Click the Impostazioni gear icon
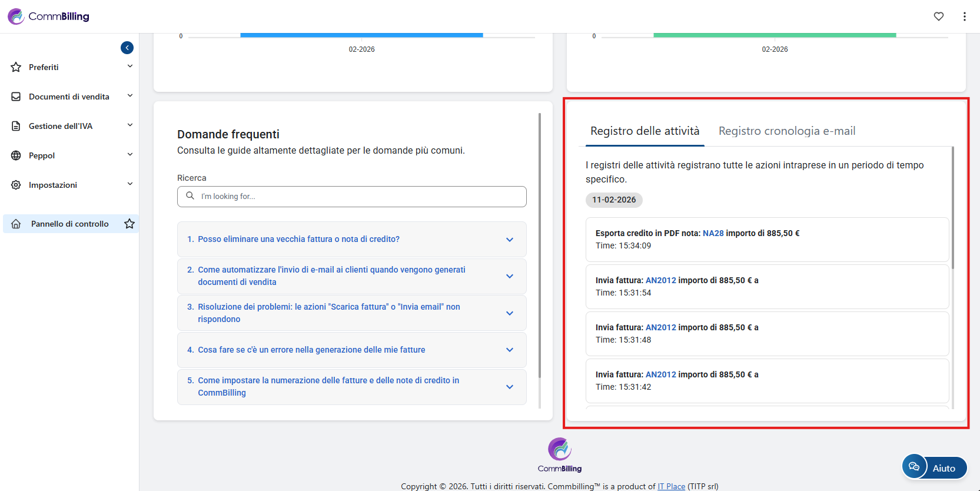 pos(16,185)
